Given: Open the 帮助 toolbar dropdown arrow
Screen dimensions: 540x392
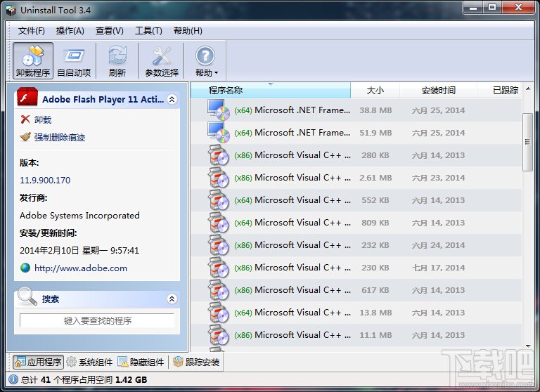Looking at the screenshot, I should 217,73.
